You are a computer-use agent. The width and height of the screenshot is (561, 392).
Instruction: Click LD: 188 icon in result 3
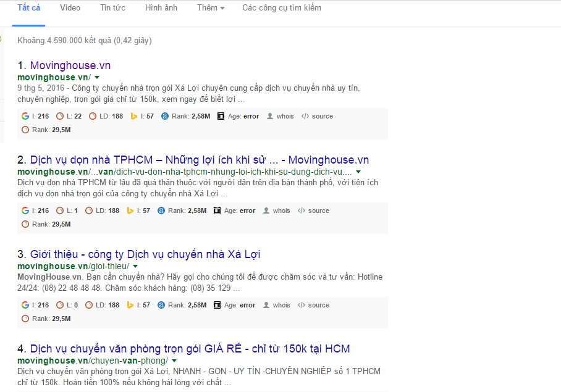pos(89,305)
